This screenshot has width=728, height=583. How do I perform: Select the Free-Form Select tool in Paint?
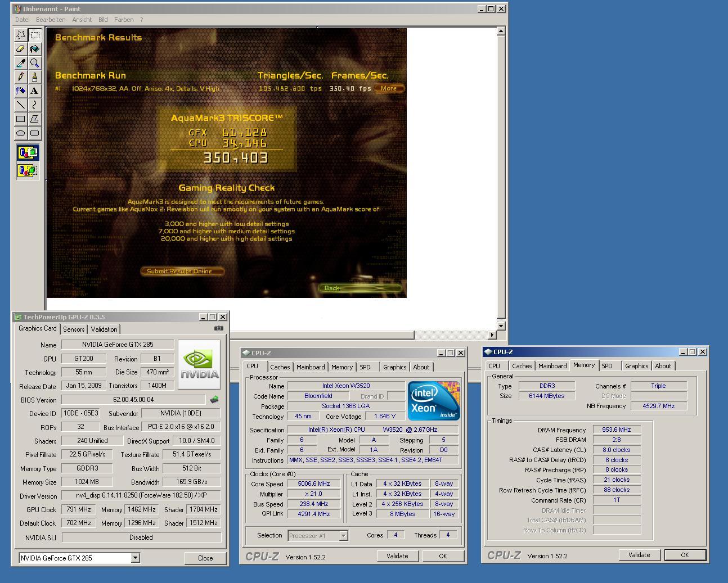(21, 35)
